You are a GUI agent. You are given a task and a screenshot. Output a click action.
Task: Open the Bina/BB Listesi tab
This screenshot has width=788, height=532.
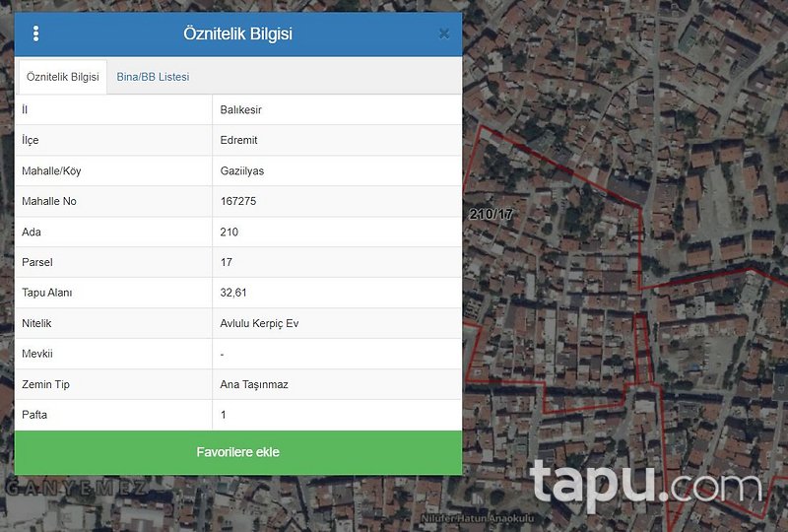pyautogui.click(x=153, y=77)
